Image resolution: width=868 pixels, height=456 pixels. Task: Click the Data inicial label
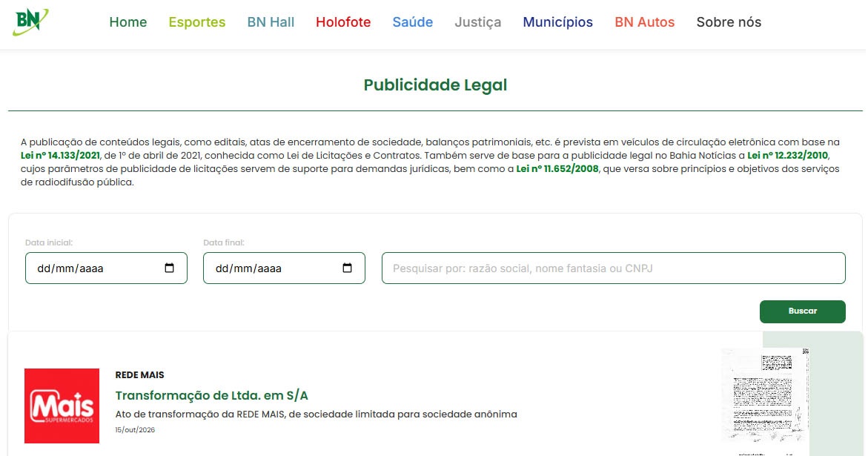tap(49, 242)
